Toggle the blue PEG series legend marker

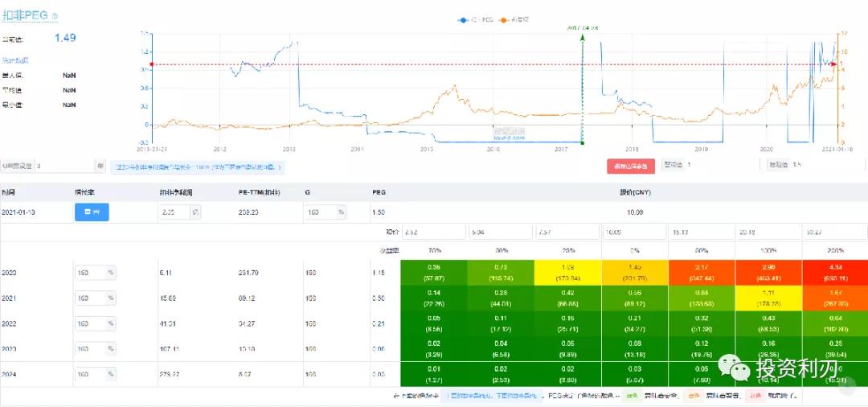pos(464,20)
